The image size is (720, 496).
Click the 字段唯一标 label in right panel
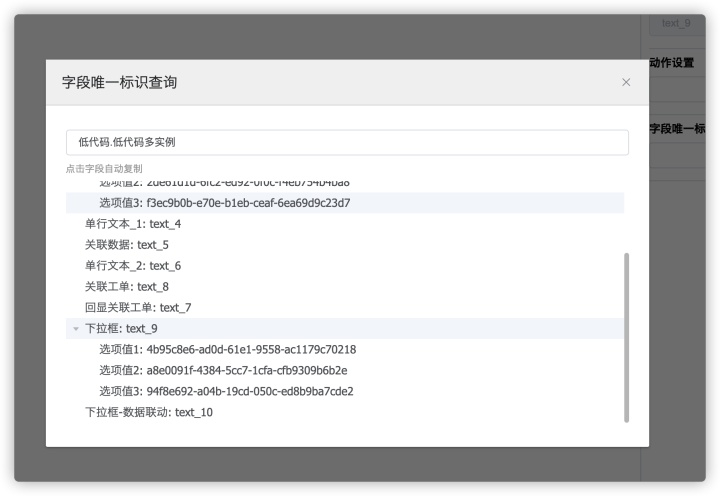point(677,129)
